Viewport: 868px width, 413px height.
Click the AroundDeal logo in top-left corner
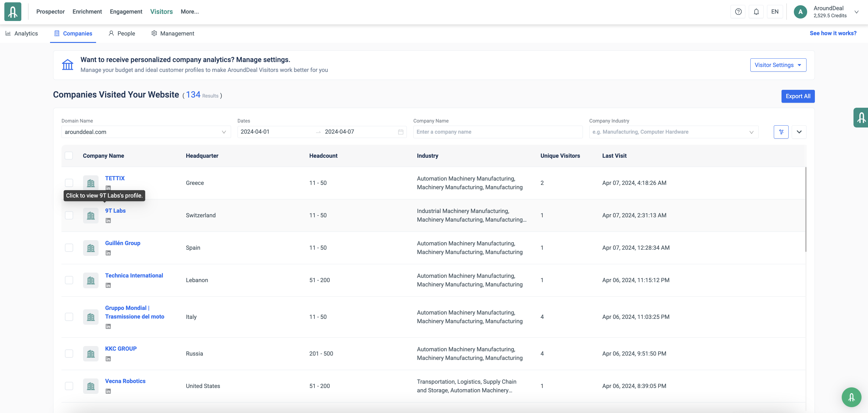click(x=13, y=12)
